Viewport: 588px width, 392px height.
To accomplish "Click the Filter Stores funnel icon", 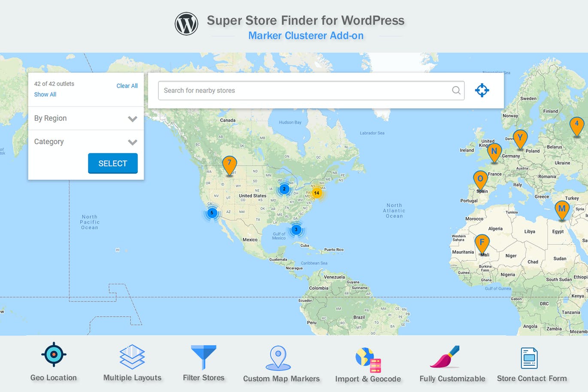I will [204, 357].
